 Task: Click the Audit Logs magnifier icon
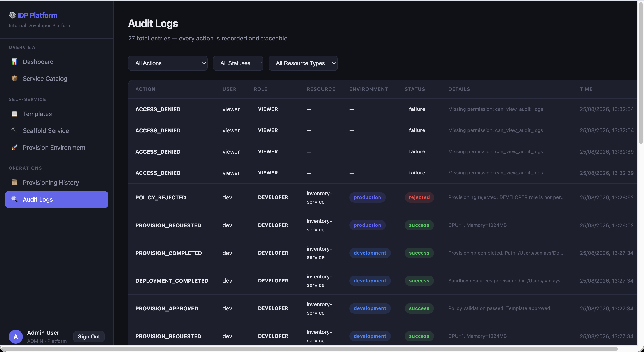coord(14,199)
